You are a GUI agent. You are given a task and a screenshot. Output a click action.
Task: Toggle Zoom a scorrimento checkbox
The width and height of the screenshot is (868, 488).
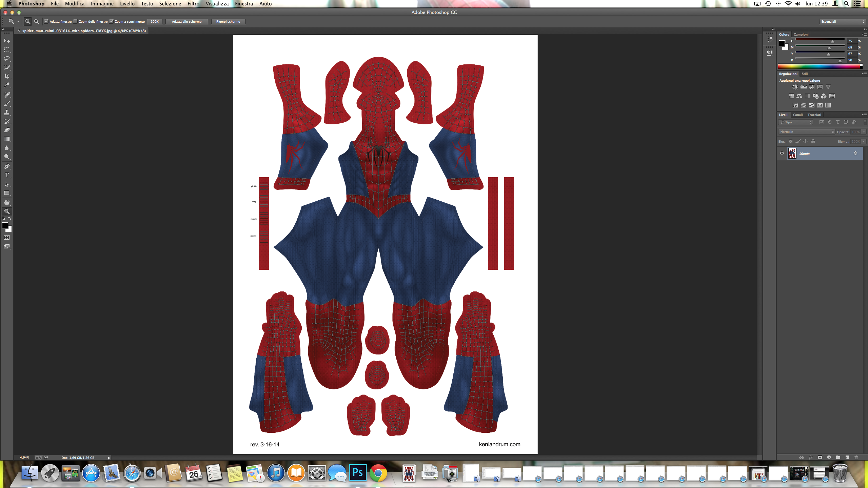click(112, 21)
